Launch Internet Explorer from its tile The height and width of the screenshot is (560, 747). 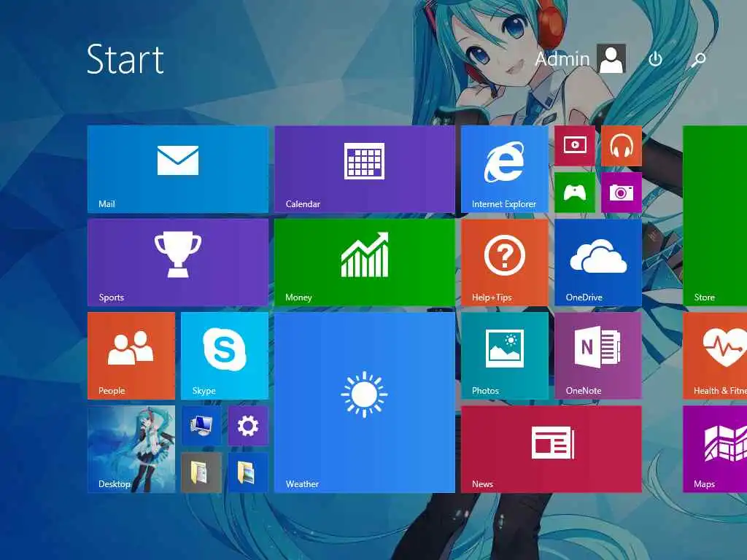click(x=505, y=169)
